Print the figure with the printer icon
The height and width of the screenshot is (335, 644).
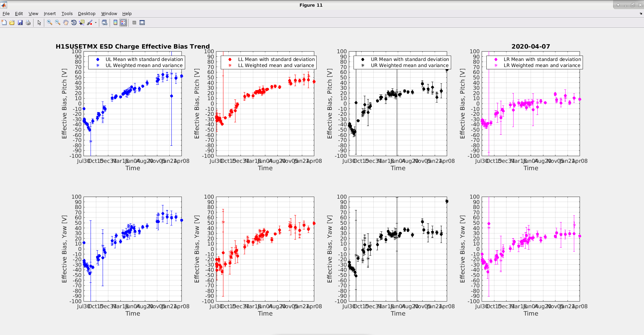pos(28,22)
